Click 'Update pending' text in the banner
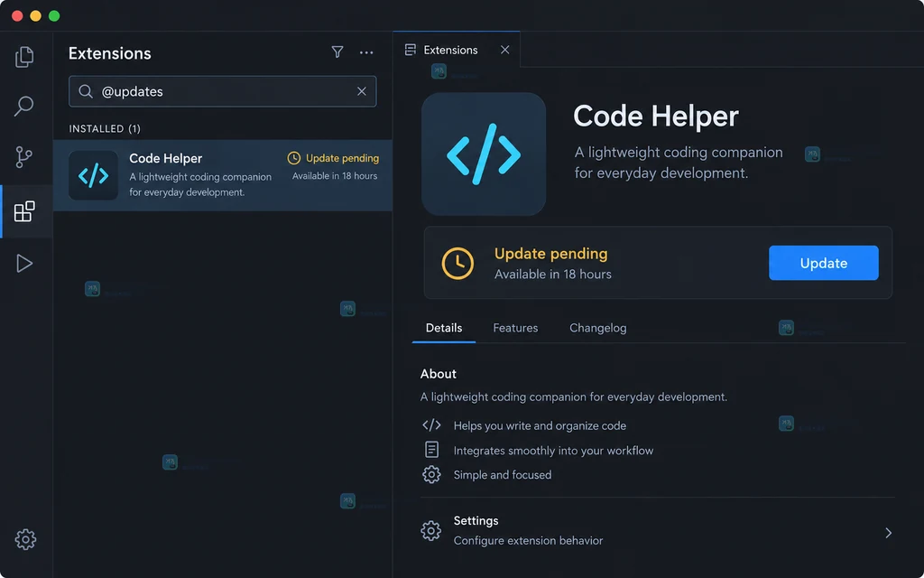This screenshot has width=924, height=578. 551,254
